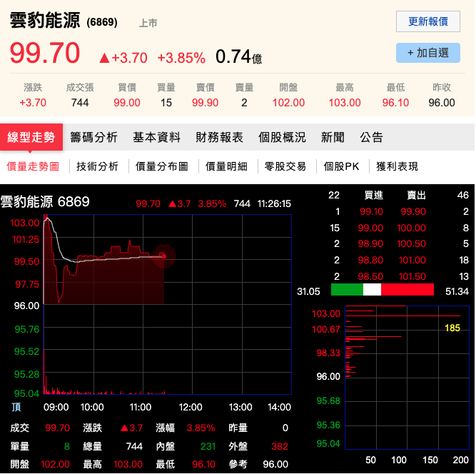Click ask price 100.50 in order book

coord(411,243)
